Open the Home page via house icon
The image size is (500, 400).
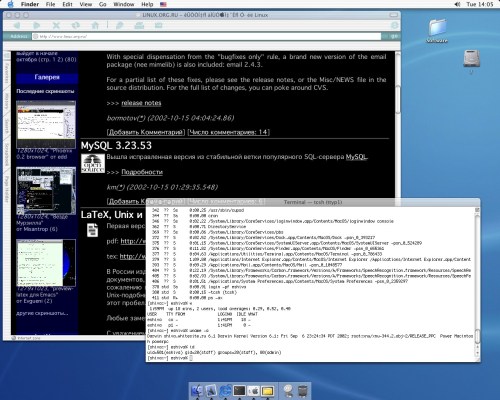pyautogui.click(x=95, y=25)
